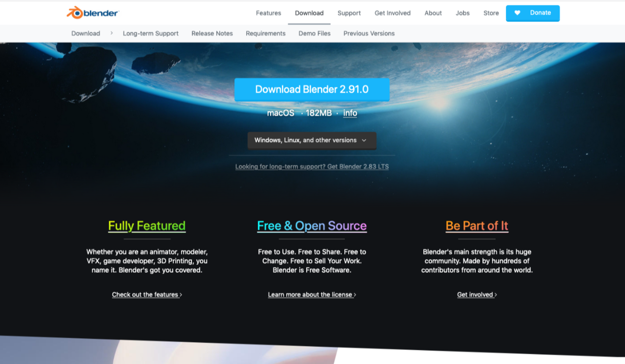The width and height of the screenshot is (625, 364).
Task: Click the breadcrumb chevron after Download
Action: [111, 33]
